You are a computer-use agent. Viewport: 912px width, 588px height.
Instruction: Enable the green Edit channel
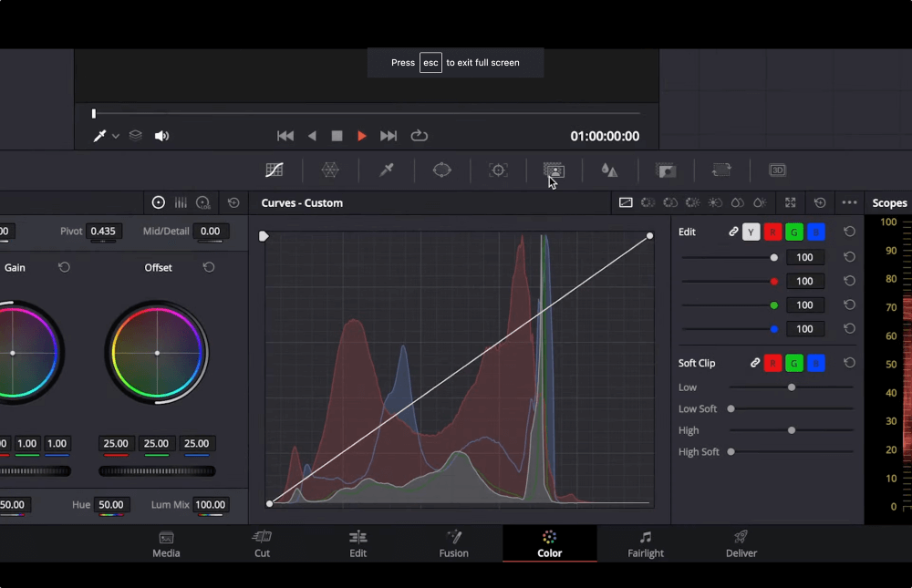(x=794, y=232)
